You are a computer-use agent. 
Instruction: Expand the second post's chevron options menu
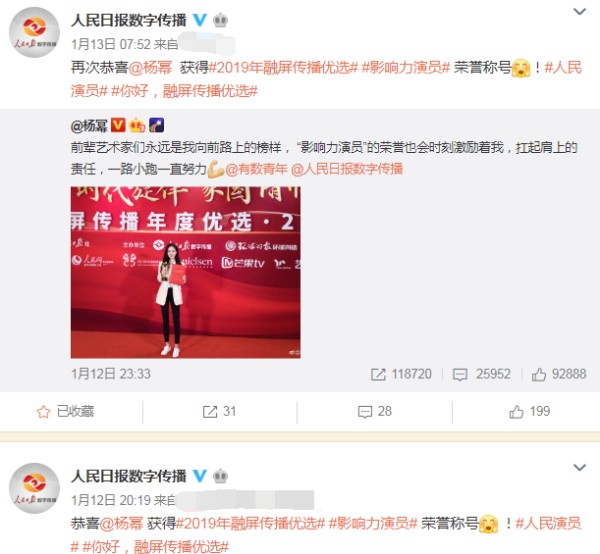580,467
